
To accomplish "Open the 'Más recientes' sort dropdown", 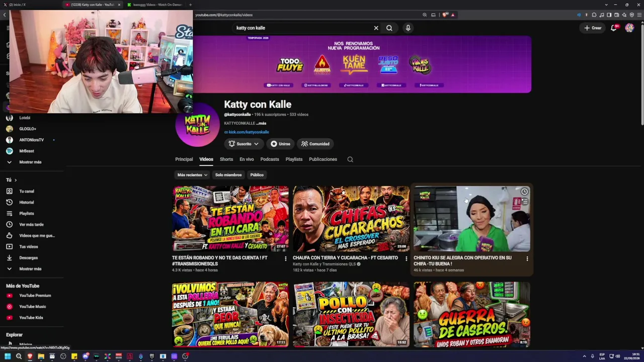I will coord(192,175).
